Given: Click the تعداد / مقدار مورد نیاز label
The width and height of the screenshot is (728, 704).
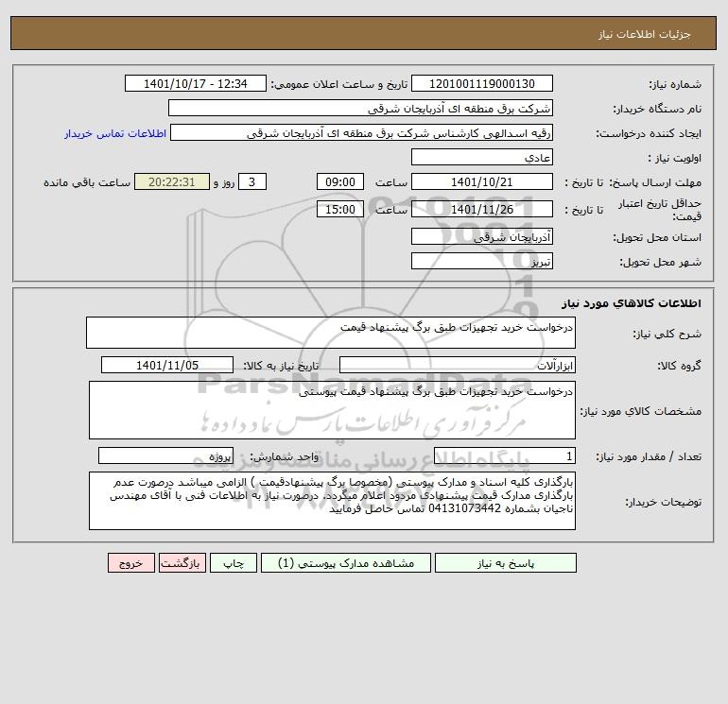Looking at the screenshot, I should coord(649,456).
